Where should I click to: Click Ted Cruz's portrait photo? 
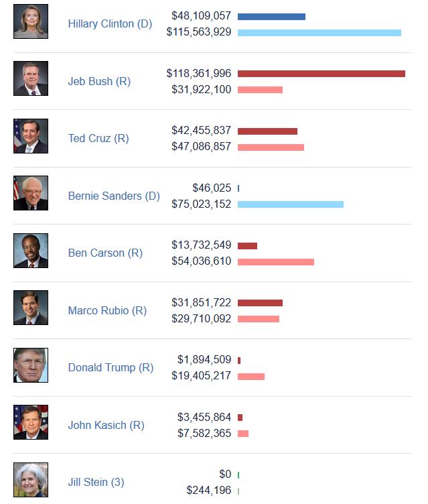click(31, 136)
